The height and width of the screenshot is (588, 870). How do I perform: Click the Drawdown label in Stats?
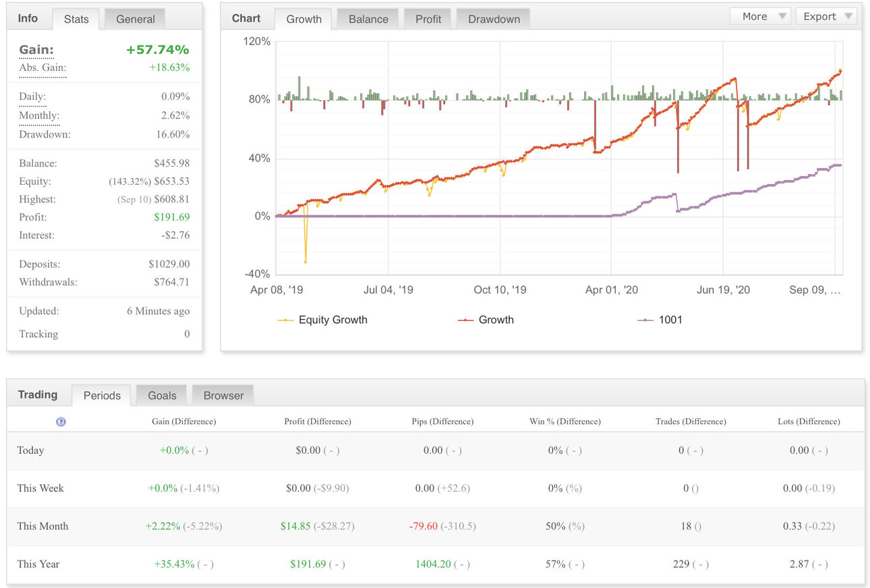45,134
